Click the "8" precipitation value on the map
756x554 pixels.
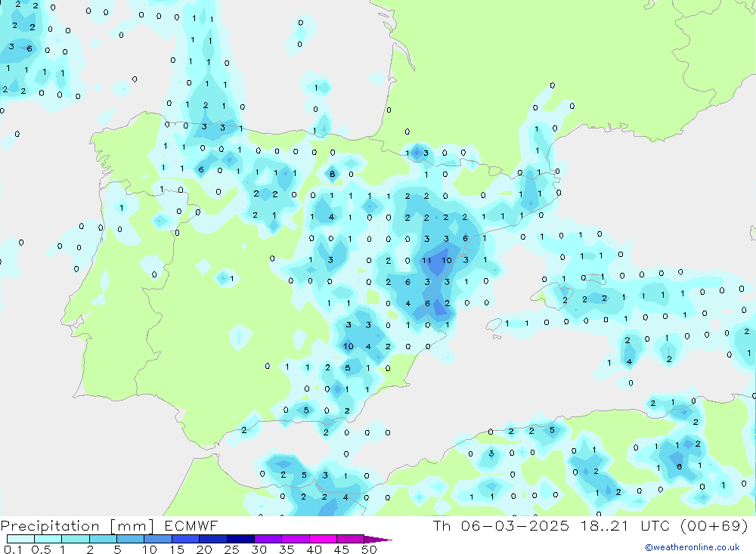pos(332,174)
